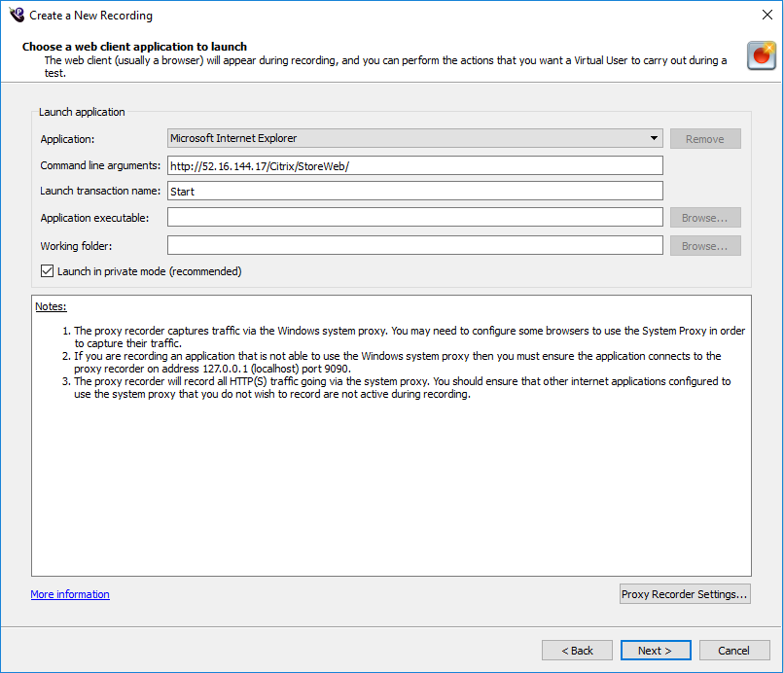784x673 pixels.
Task: Click the app logo in title bar
Action: (16, 15)
